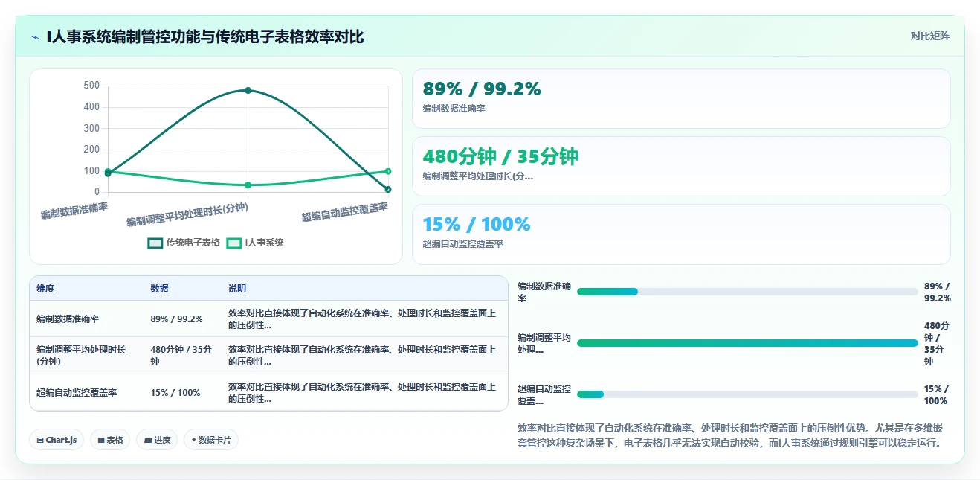980x480 pixels.
Task: Select the 编制调整平均处理时长(分钟) table cell
Action: tap(86, 355)
